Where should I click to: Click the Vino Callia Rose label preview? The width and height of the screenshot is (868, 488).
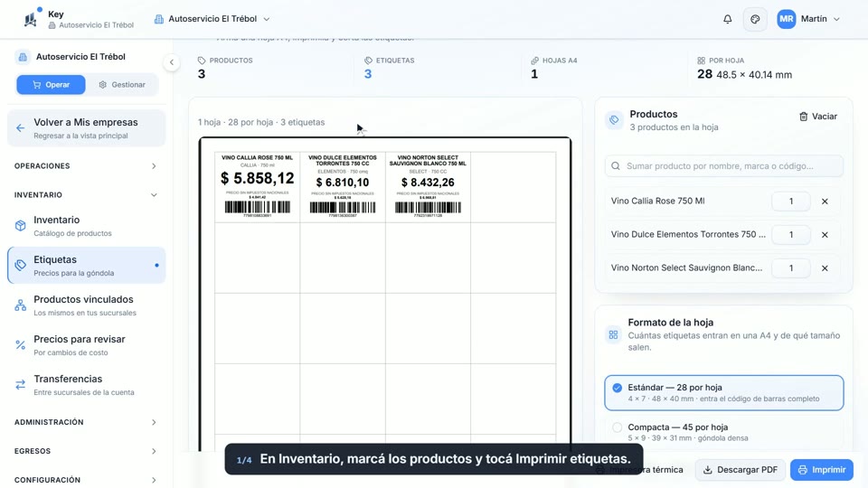click(258, 187)
